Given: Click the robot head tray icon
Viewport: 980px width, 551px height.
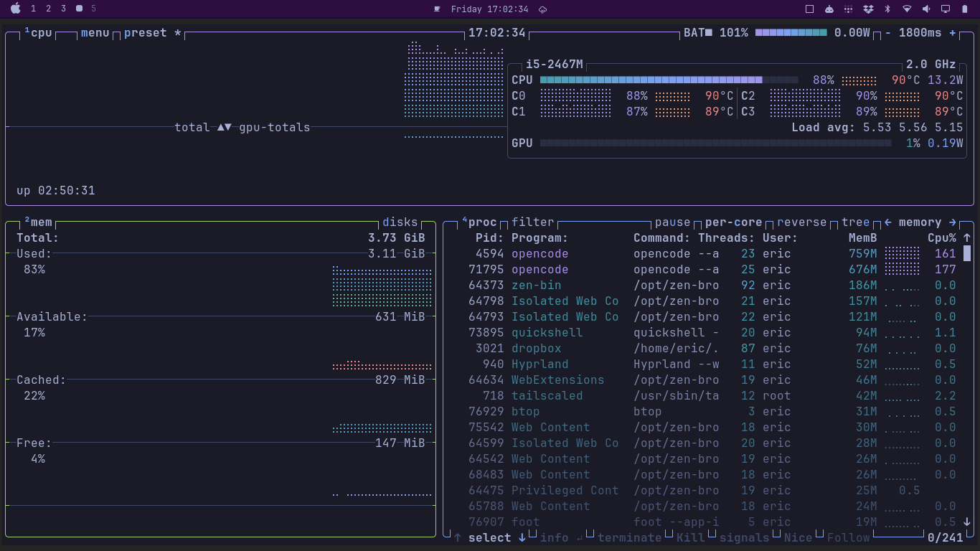Looking at the screenshot, I should click(829, 9).
